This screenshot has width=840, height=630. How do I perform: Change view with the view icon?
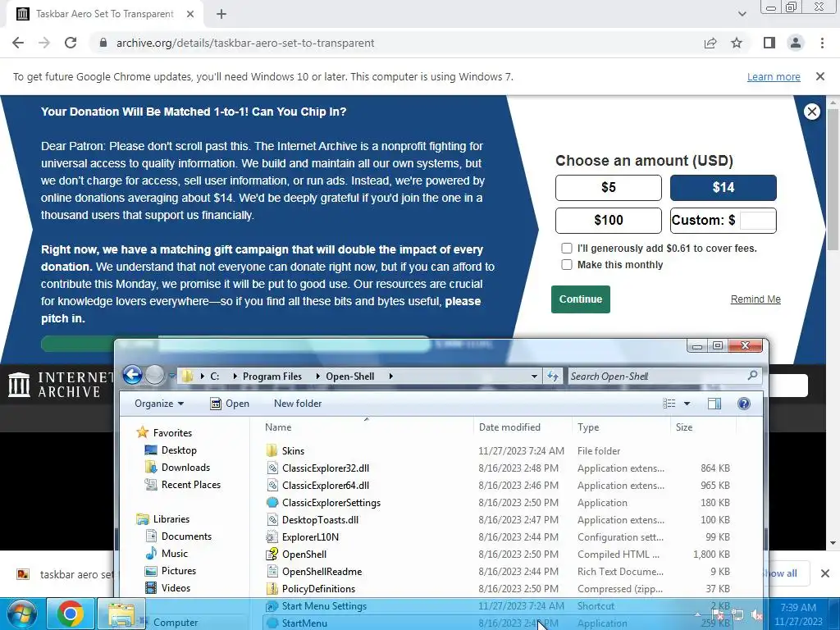pyautogui.click(x=669, y=404)
